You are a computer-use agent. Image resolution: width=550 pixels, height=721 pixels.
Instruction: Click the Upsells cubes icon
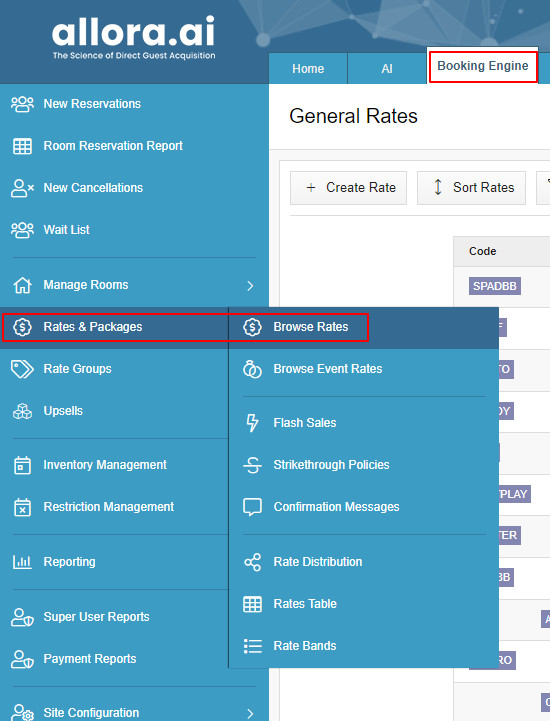(x=22, y=411)
